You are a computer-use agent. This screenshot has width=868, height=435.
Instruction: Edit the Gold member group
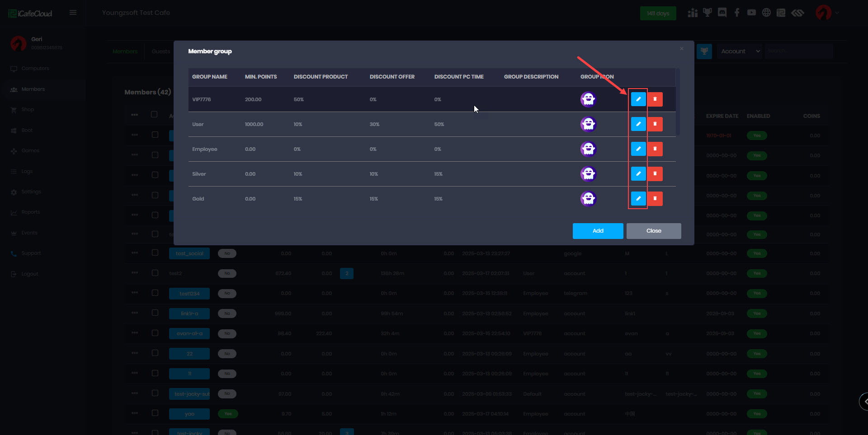click(x=638, y=199)
